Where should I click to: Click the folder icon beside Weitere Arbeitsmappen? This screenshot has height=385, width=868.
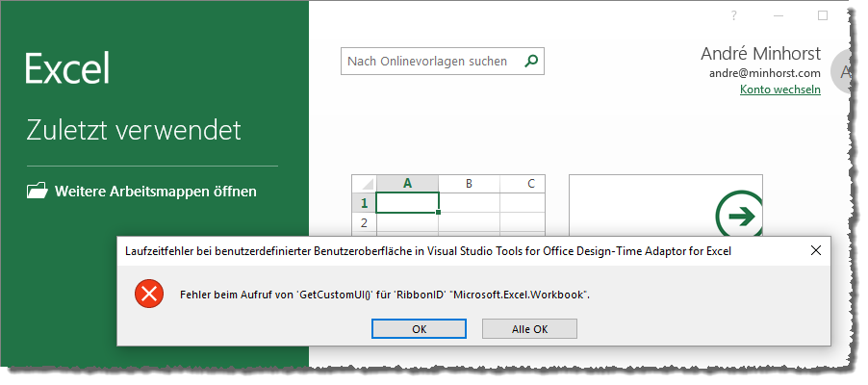click(38, 192)
